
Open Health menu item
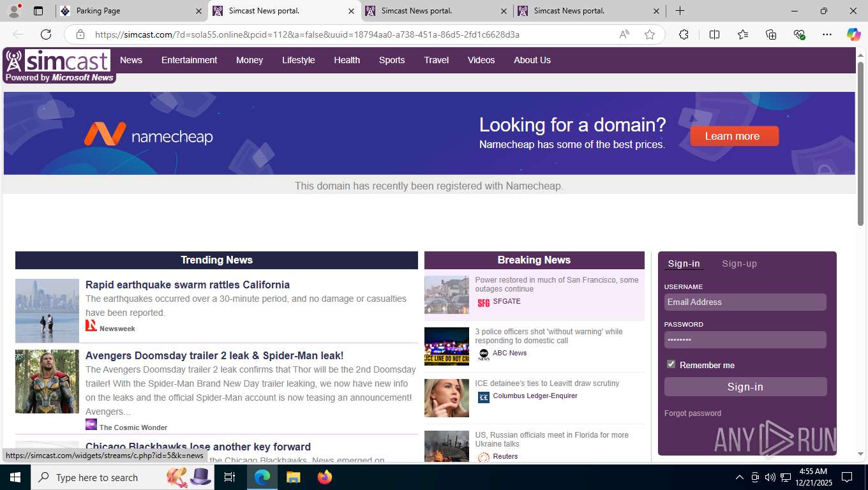347,60
